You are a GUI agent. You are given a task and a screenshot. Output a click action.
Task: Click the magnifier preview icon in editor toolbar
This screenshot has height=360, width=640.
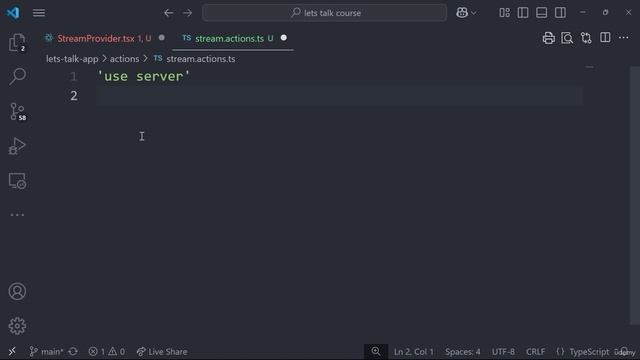point(567,38)
